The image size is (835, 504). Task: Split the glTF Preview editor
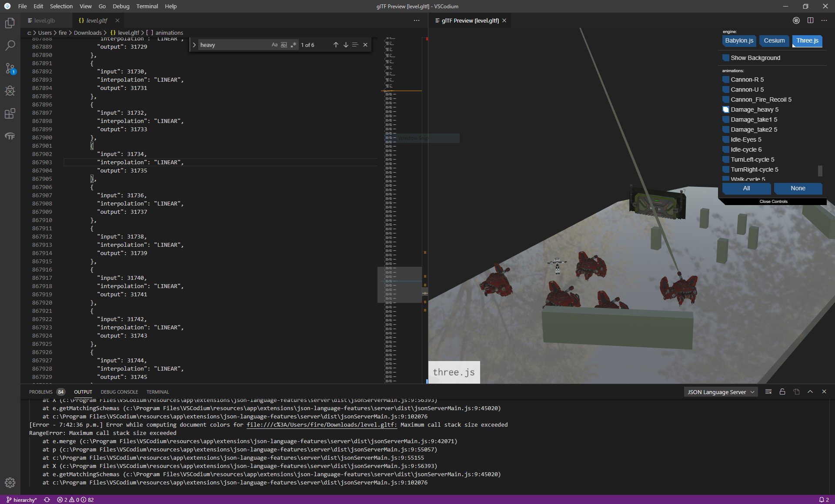pyautogui.click(x=810, y=20)
